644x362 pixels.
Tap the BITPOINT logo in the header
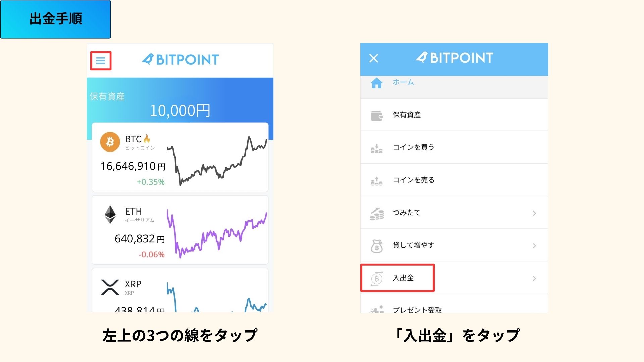180,59
